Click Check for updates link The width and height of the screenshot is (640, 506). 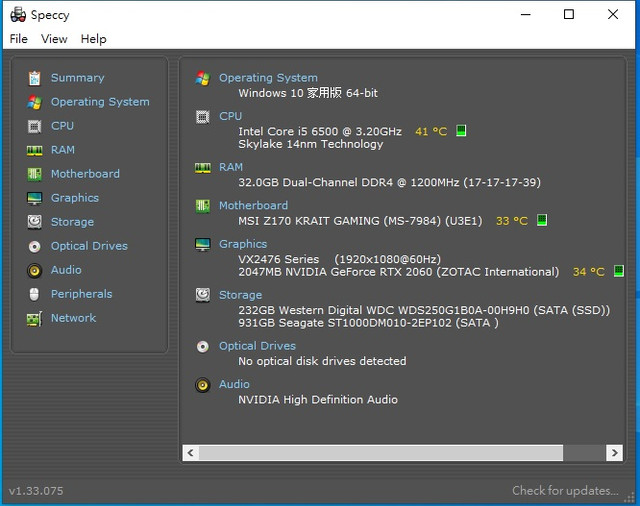(x=565, y=490)
